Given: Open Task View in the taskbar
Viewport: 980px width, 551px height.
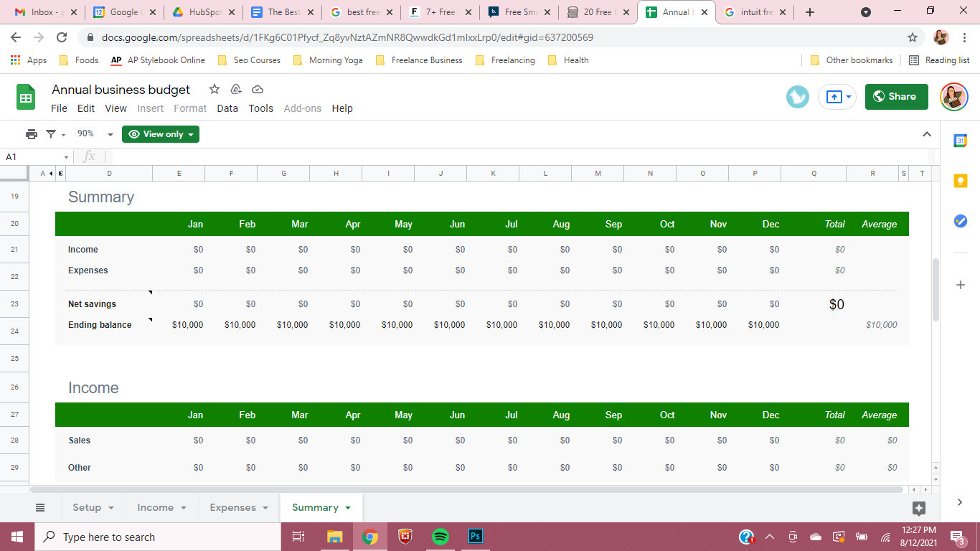Looking at the screenshot, I should pos(298,537).
